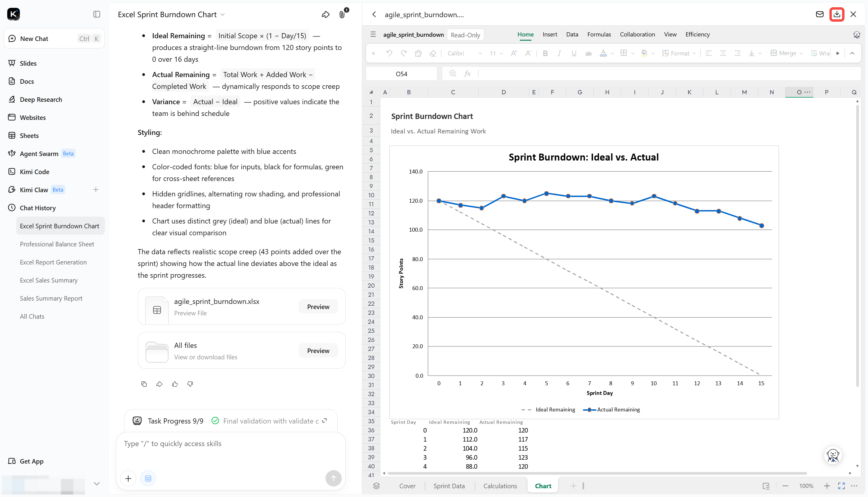The height and width of the screenshot is (497, 868).
Task: Open the attachments clip icon with badge
Action: (x=342, y=14)
